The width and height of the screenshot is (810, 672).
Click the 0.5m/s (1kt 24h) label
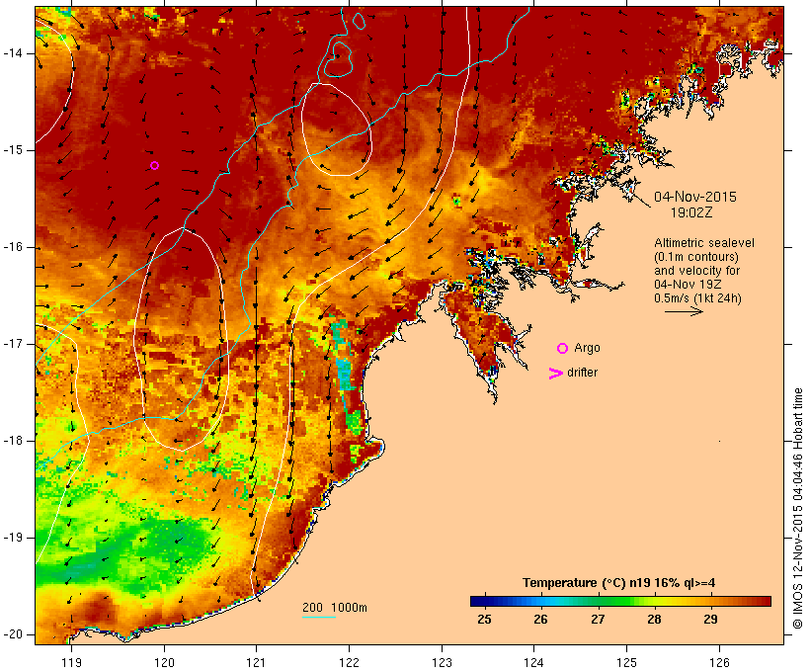(x=697, y=298)
